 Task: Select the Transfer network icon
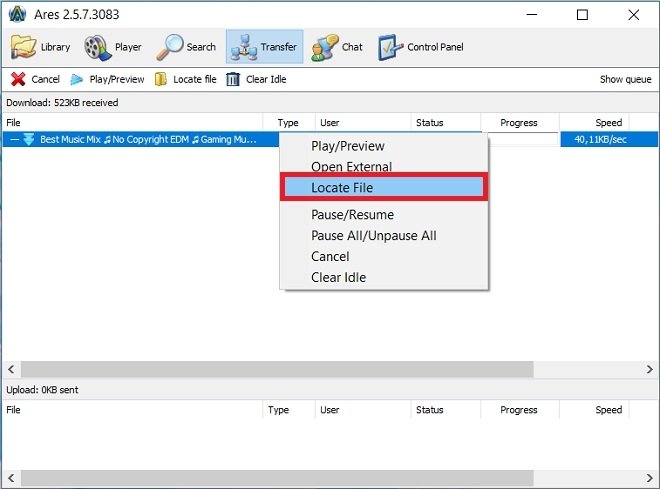(x=244, y=47)
